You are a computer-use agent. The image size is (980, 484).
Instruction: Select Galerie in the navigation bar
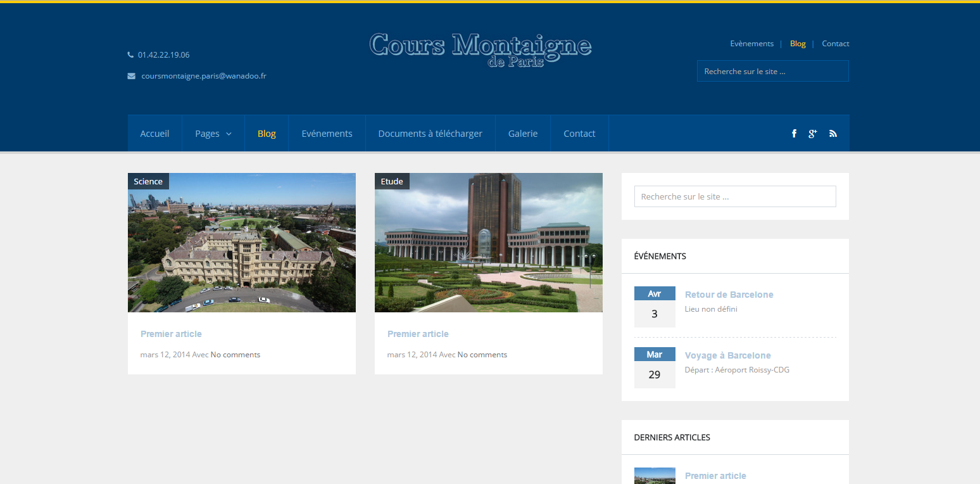[x=522, y=134]
